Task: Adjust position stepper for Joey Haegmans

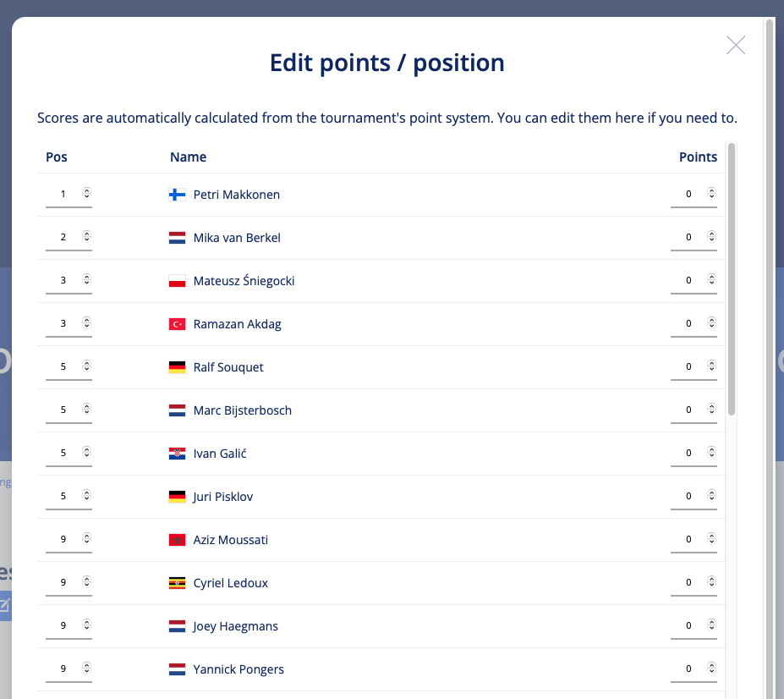Action: [86, 625]
